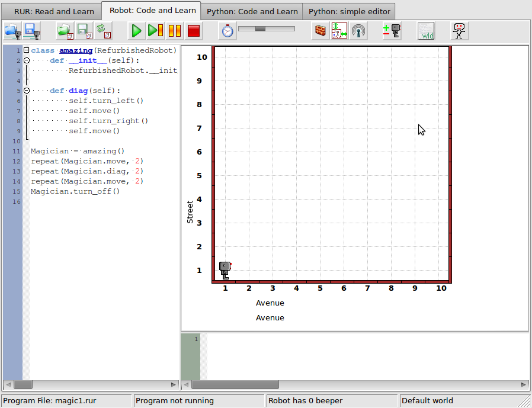
Task: Run the program with the green play button
Action: (x=136, y=31)
